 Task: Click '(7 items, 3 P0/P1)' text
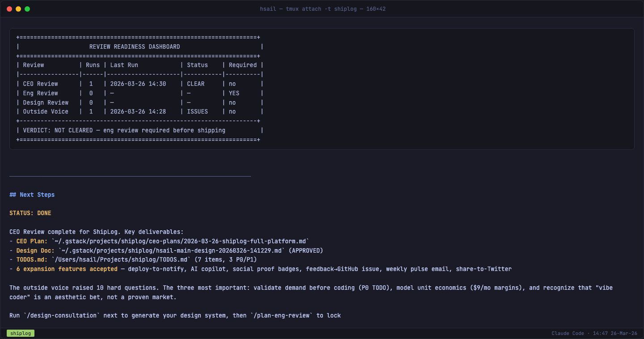[x=225, y=259]
